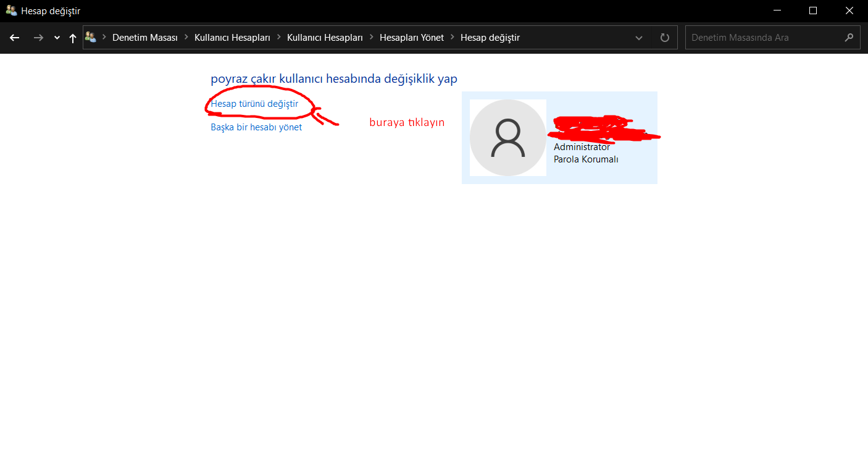Viewport: 868px width, 454px height.
Task: Go up one level with up arrow
Action: click(73, 38)
